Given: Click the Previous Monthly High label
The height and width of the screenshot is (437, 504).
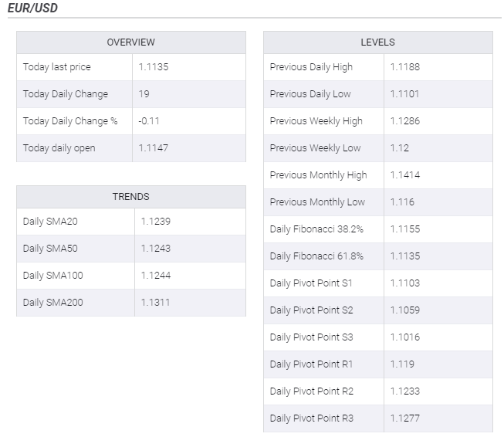Looking at the screenshot, I should click(x=318, y=175).
